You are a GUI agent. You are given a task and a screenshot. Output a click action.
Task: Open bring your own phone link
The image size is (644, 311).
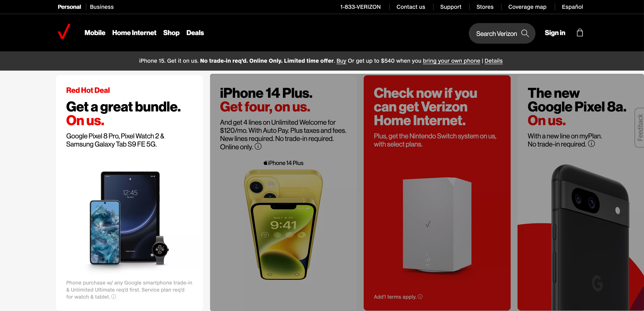(451, 61)
